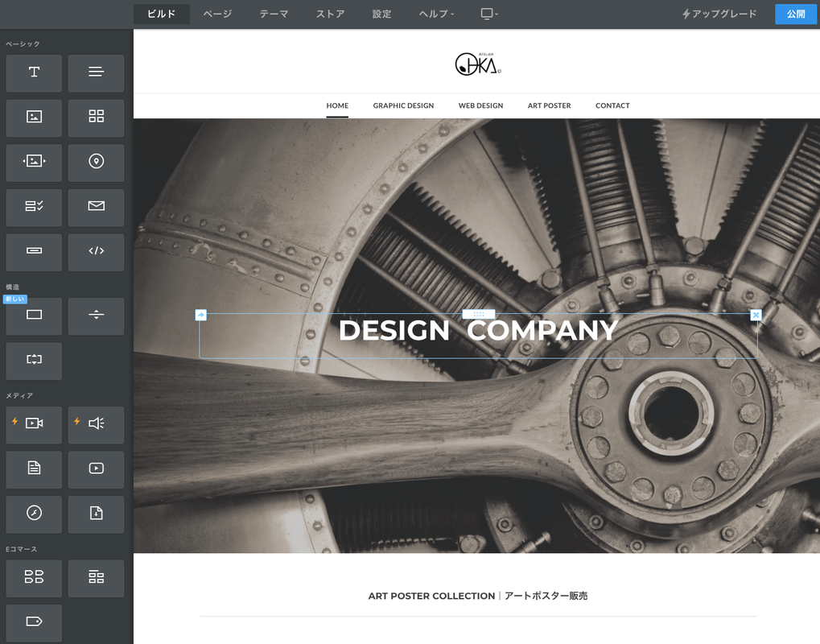Open the ART POSTER navigation link
Viewport: 820px width, 644px height.
tap(549, 105)
